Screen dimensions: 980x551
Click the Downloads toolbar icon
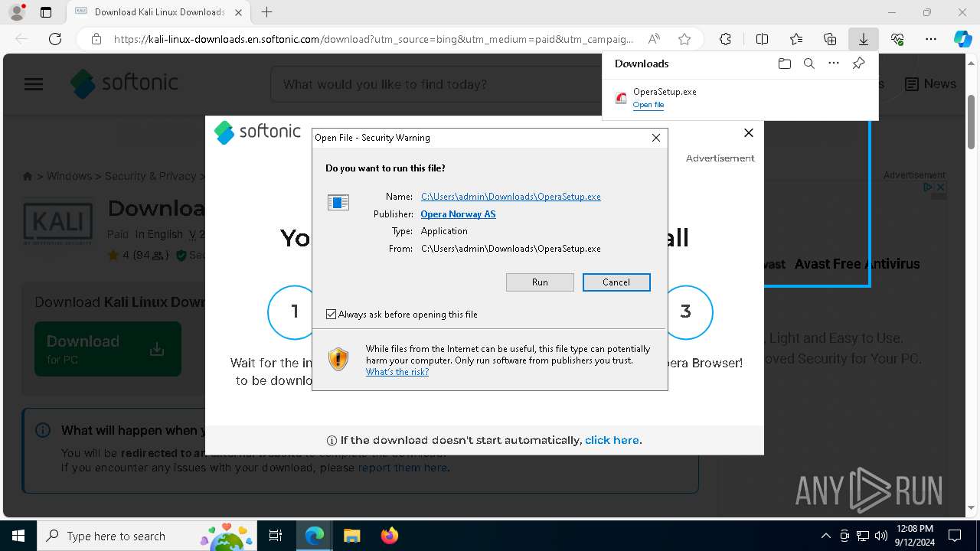[x=864, y=39]
